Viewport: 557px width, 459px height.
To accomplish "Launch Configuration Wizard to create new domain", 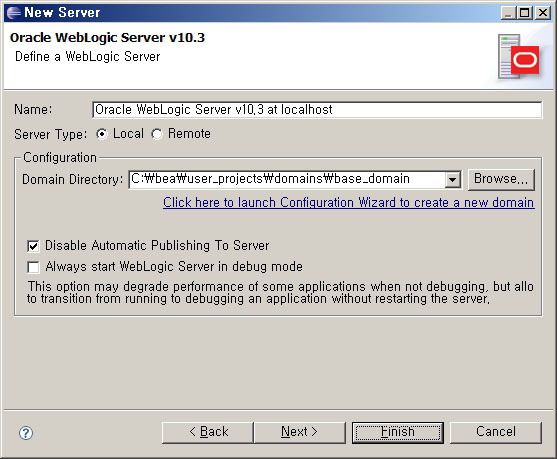I will tap(348, 202).
